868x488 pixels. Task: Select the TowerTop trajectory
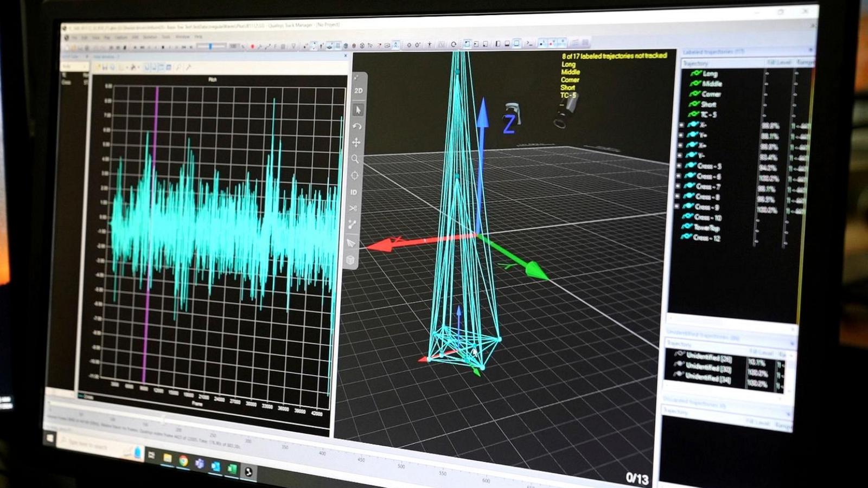[706, 228]
